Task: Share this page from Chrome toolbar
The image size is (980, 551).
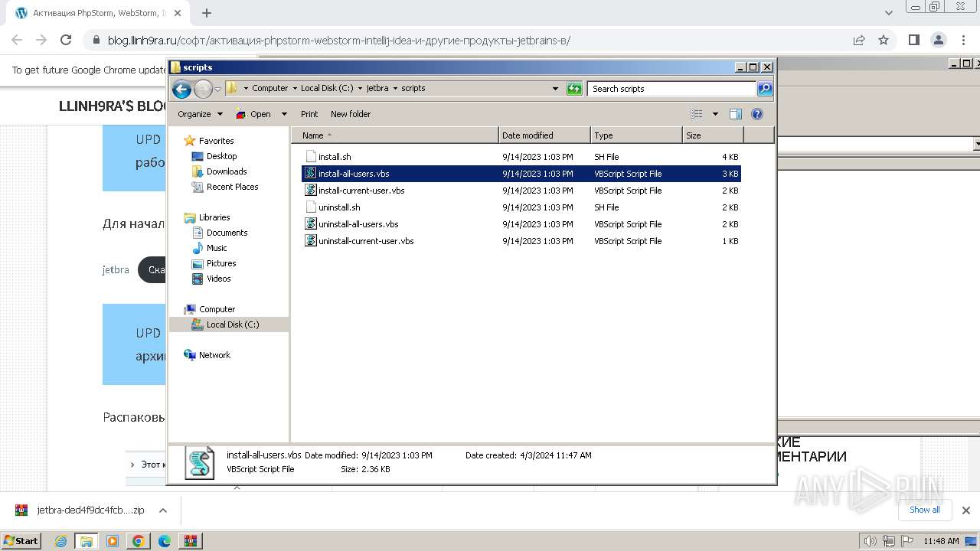Action: tap(859, 41)
